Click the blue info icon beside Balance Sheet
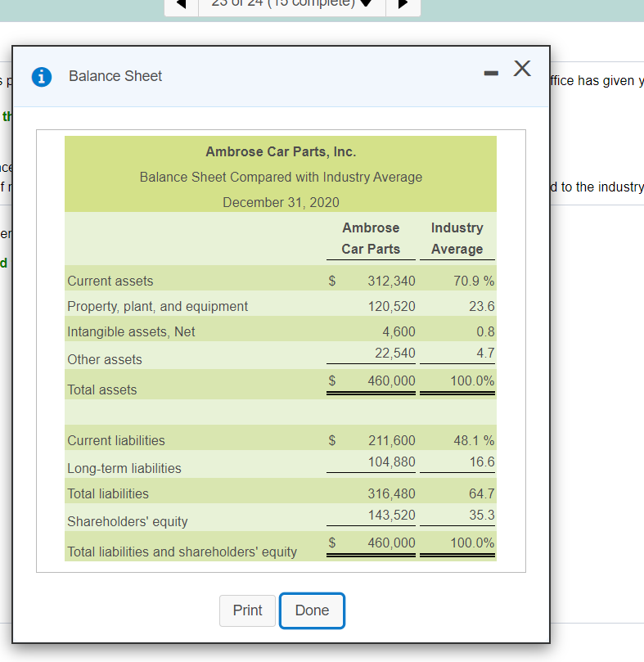This screenshot has width=644, height=662. [x=42, y=77]
